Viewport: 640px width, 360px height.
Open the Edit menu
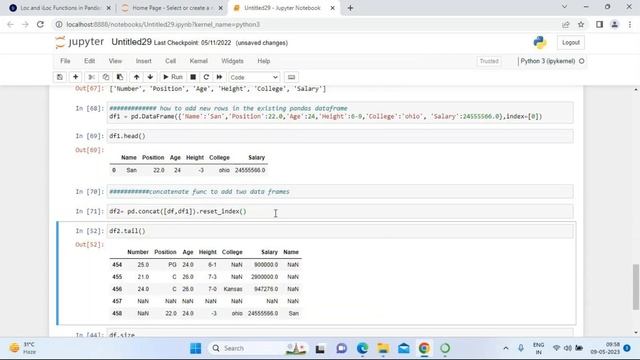[89, 61]
